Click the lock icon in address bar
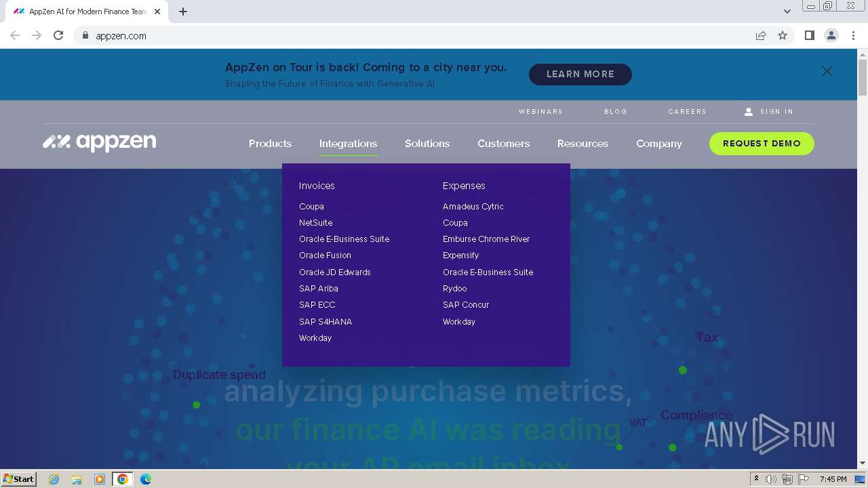 [x=85, y=35]
